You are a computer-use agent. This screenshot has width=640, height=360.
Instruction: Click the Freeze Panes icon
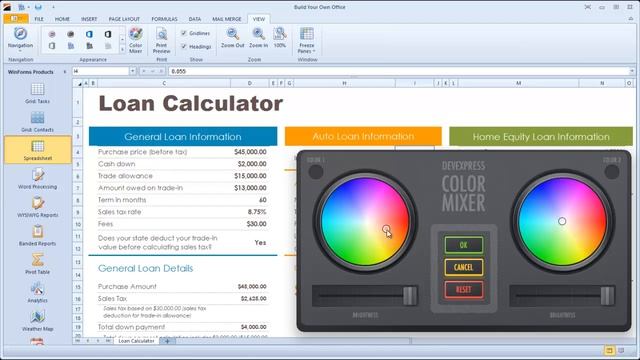tap(307, 34)
